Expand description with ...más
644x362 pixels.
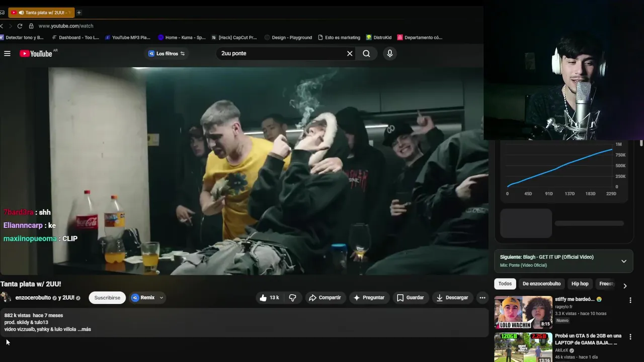click(x=85, y=329)
